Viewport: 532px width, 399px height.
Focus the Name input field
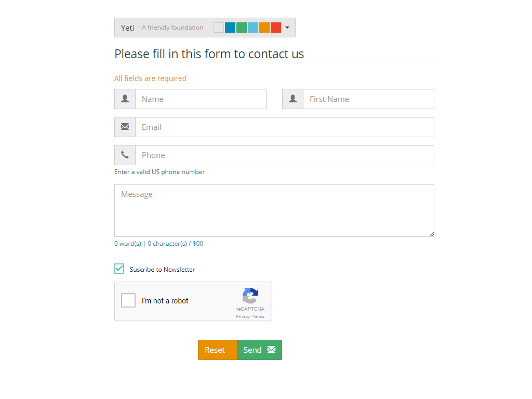point(201,99)
